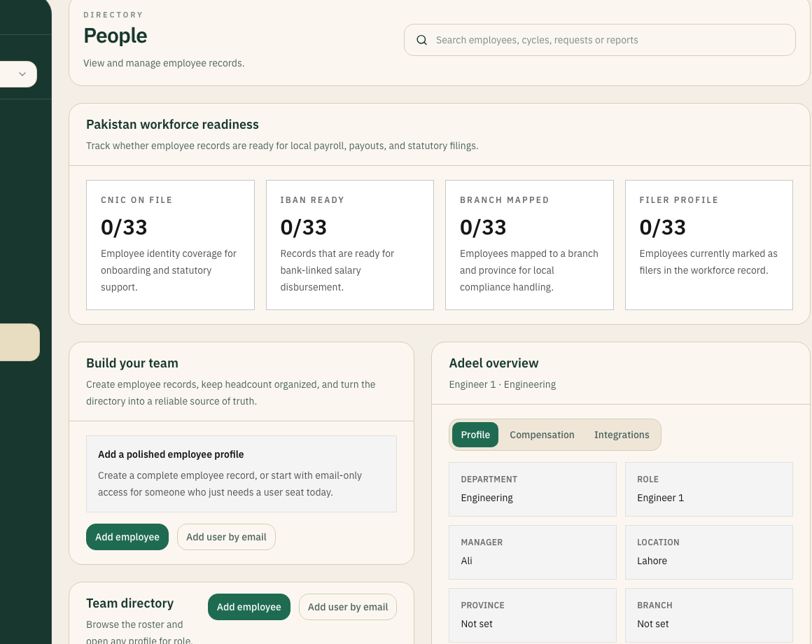Click the IBAN READY metric card
This screenshot has height=644, width=812.
click(350, 244)
